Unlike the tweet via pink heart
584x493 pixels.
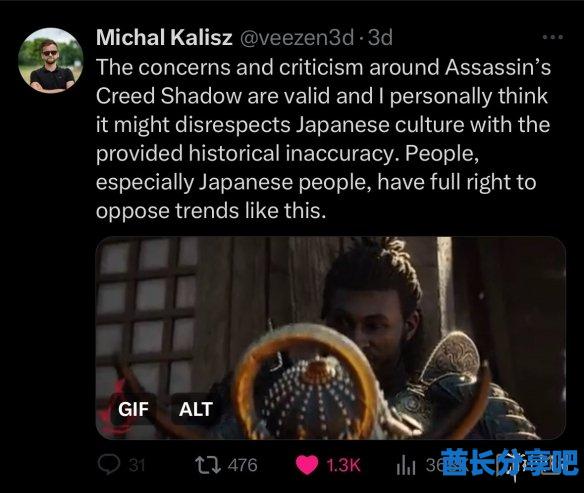[307, 465]
